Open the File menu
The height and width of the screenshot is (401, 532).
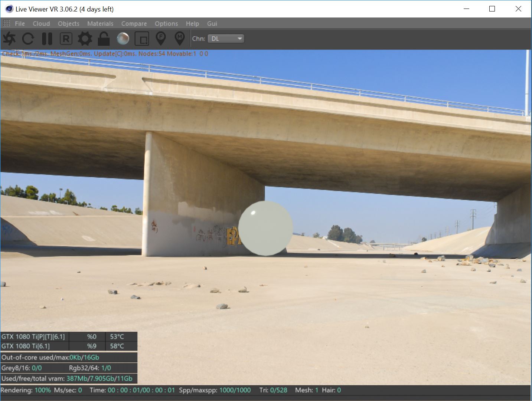pyautogui.click(x=20, y=23)
